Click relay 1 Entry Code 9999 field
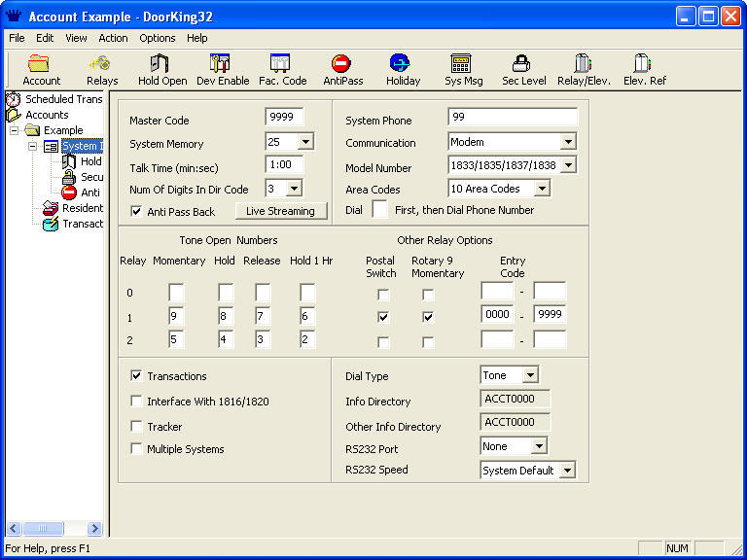The width and height of the screenshot is (747, 560). tap(550, 314)
